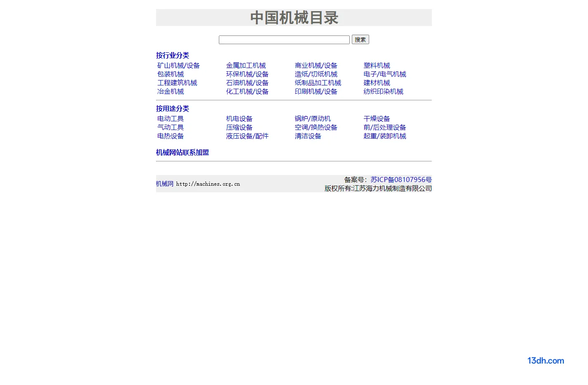Open 石油机械/设备 category
This screenshot has height=385, width=588.
tap(247, 83)
